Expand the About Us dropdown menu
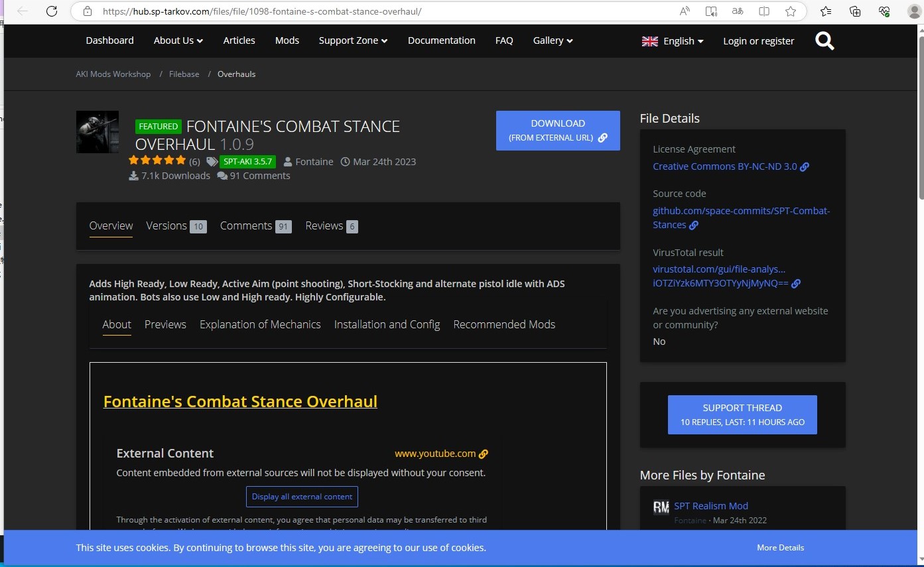Viewport: 924px width, 567px height. pos(178,40)
